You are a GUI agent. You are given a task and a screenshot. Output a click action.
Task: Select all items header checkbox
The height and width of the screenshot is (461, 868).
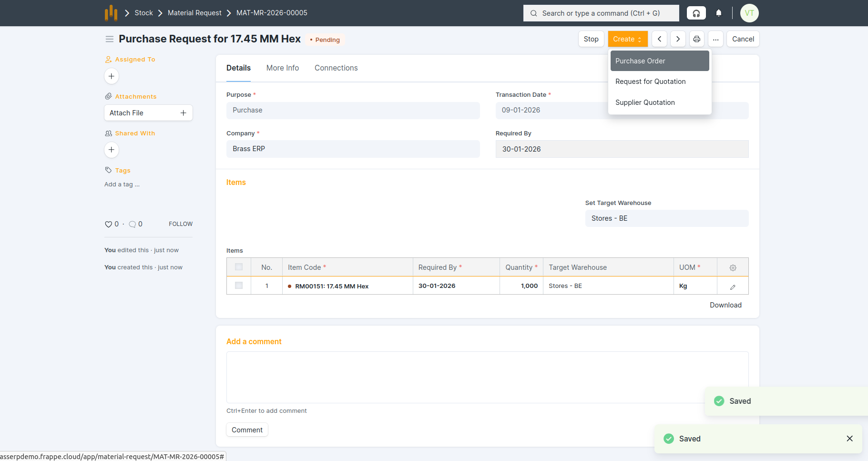(x=239, y=267)
